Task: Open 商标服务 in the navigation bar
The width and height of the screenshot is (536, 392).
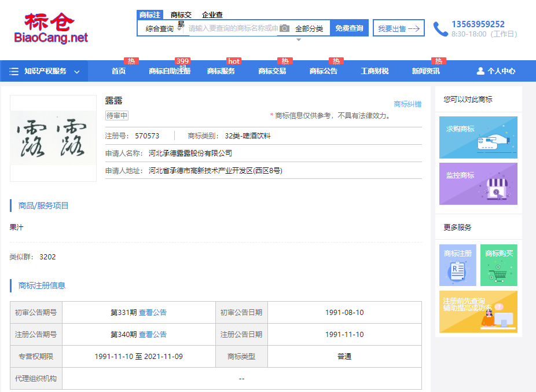Action: tap(221, 71)
